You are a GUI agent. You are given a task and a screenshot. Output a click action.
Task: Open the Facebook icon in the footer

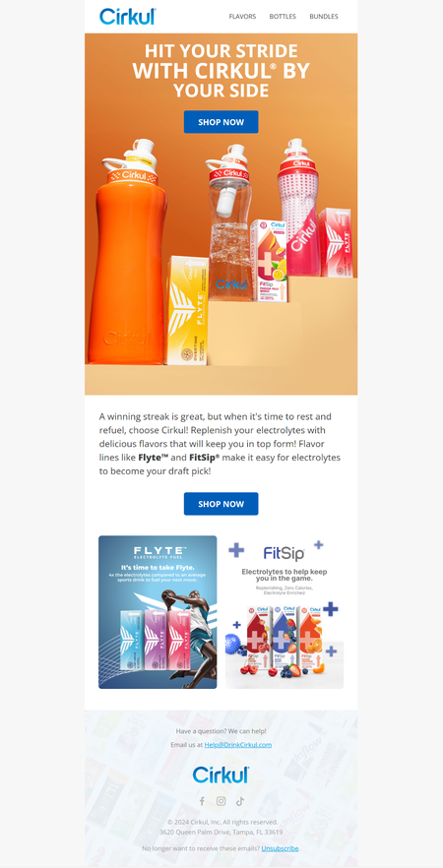(x=202, y=801)
